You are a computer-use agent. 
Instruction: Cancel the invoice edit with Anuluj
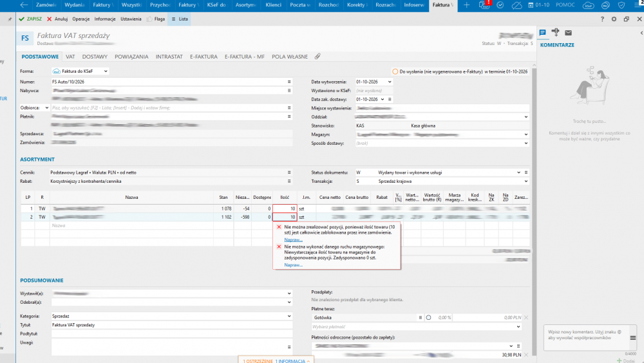[x=57, y=19]
